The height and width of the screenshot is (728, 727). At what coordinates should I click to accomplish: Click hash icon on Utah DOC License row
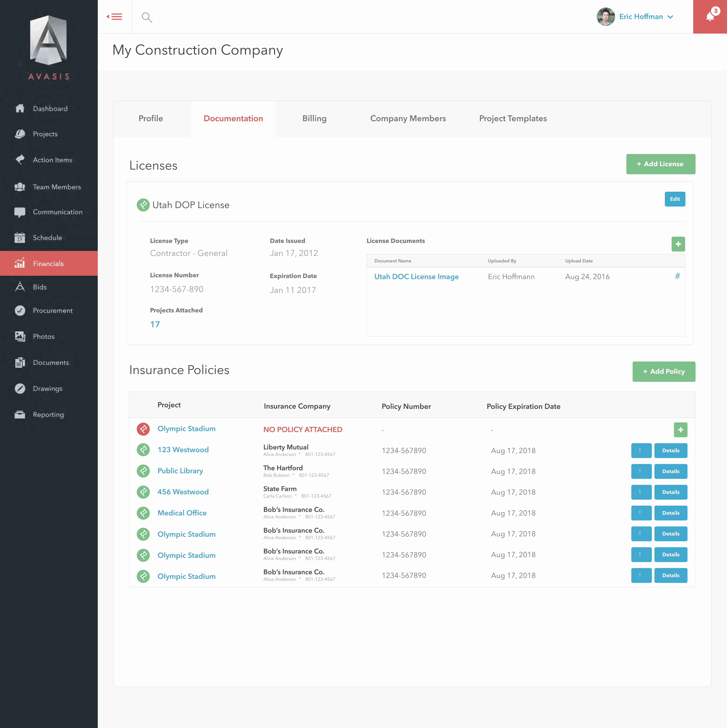click(677, 276)
